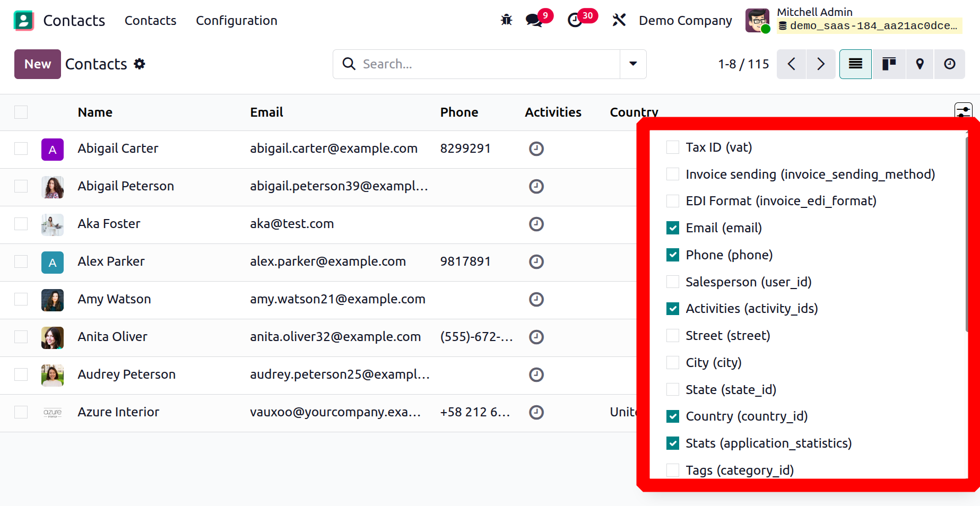Switch to Map view
This screenshot has height=506, width=980.
point(920,64)
